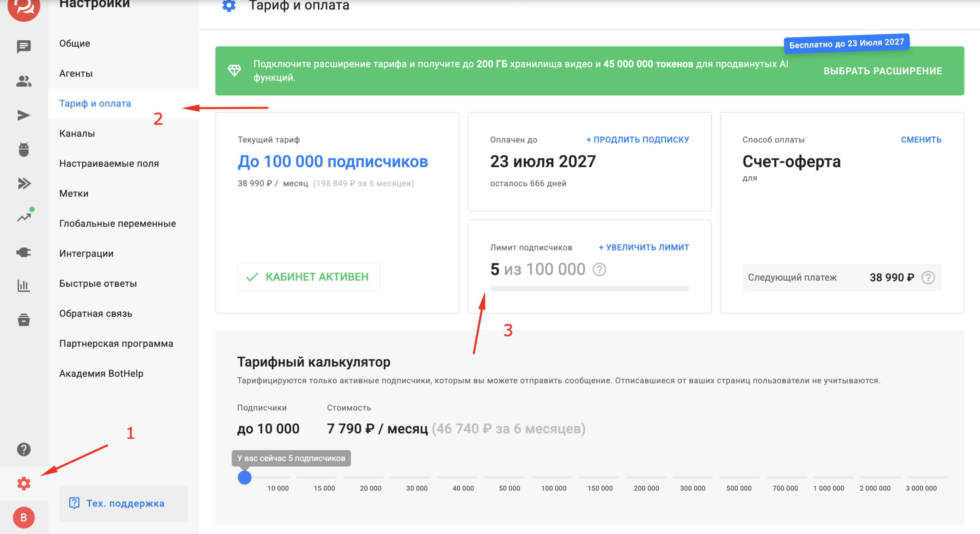Open the bar chart statistics icon
This screenshot has height=534, width=980.
pos(24,285)
